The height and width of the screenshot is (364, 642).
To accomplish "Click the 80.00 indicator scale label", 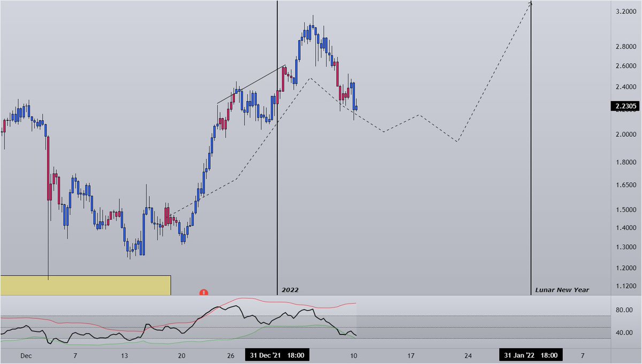I will point(624,309).
